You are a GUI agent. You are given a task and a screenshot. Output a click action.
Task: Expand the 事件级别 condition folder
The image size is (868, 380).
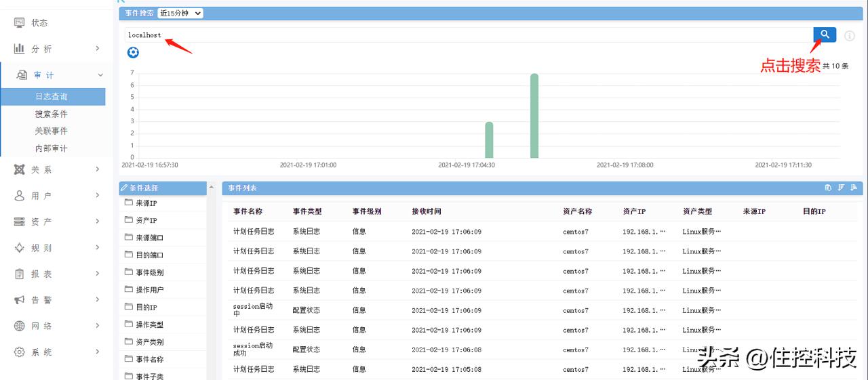[x=149, y=272]
